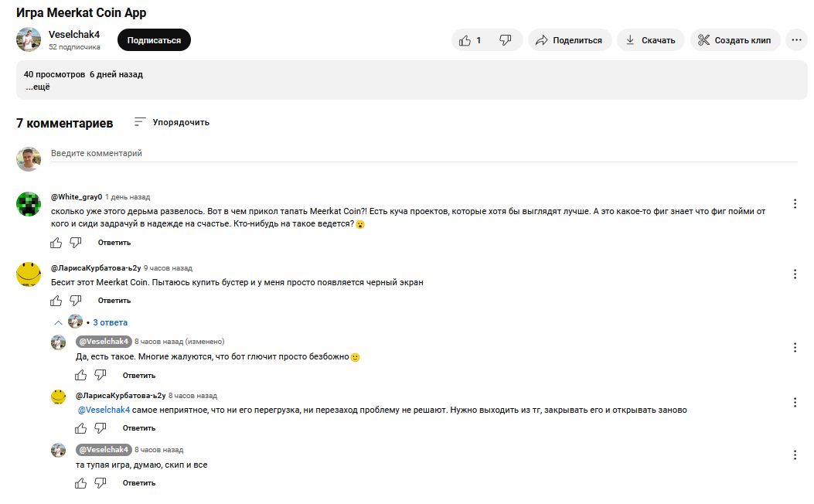Click the Download icon
The width and height of the screenshot is (814, 504).
632,39
